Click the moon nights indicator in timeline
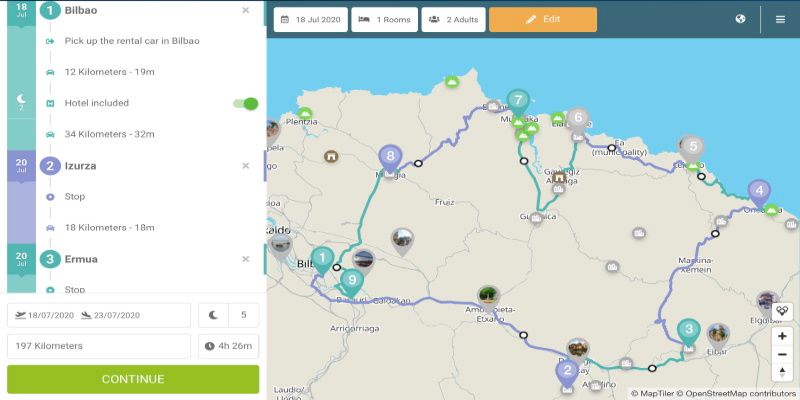The image size is (800, 400). coord(21,102)
